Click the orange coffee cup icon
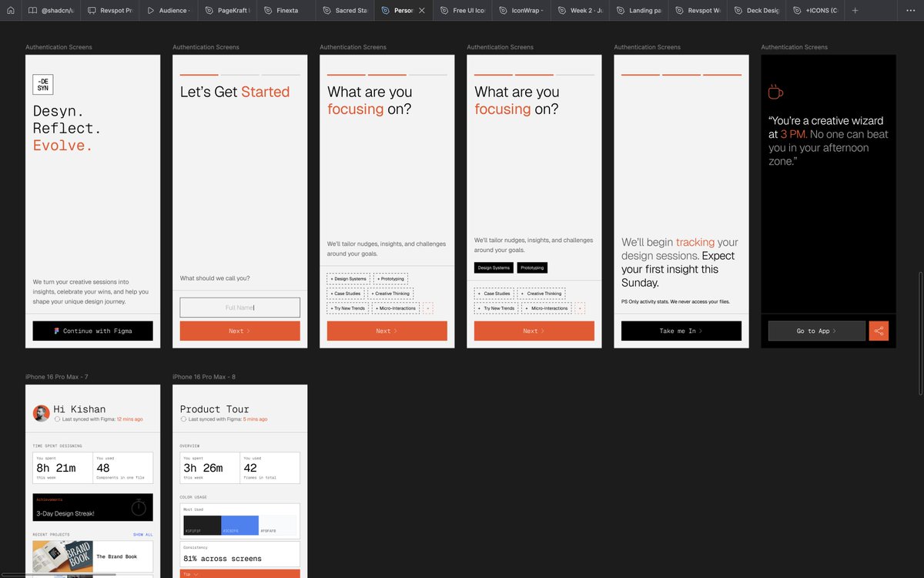The width and height of the screenshot is (924, 578). [775, 92]
